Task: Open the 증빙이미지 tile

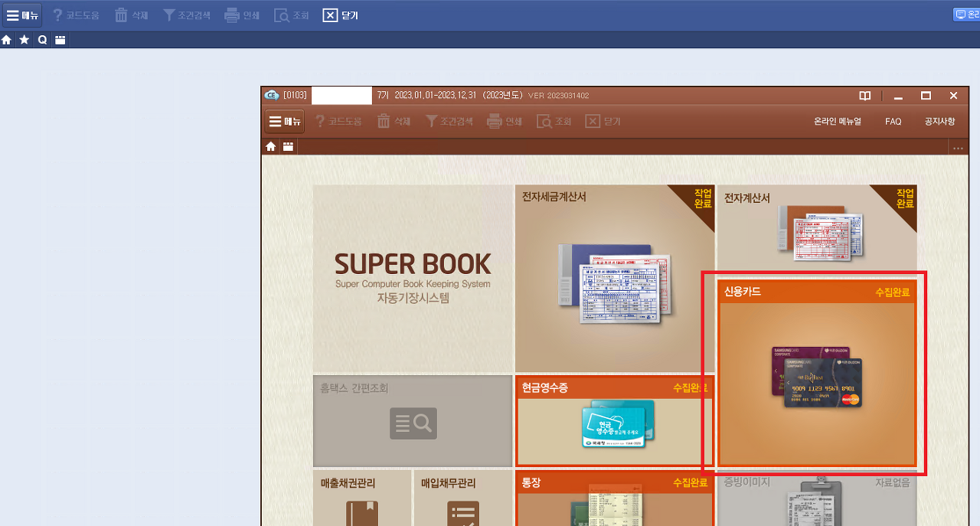Action: pos(817,498)
